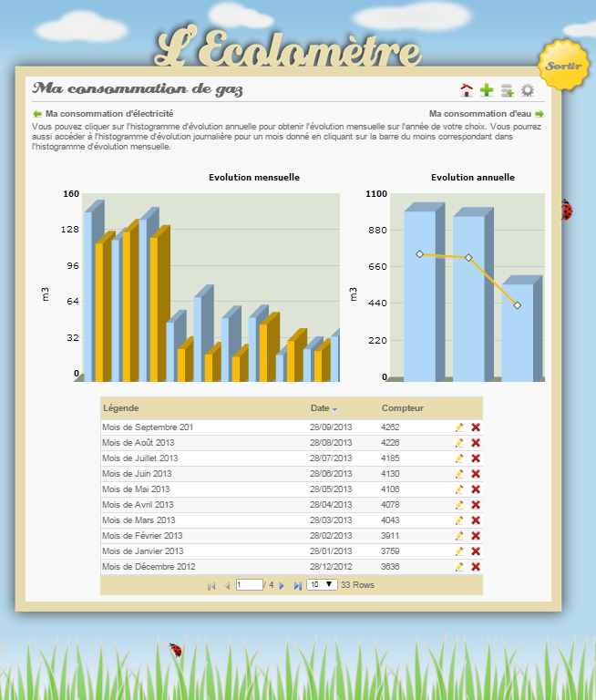Add a new reading with green plus icon
Viewport: 596px width, 700px height.
click(x=487, y=90)
